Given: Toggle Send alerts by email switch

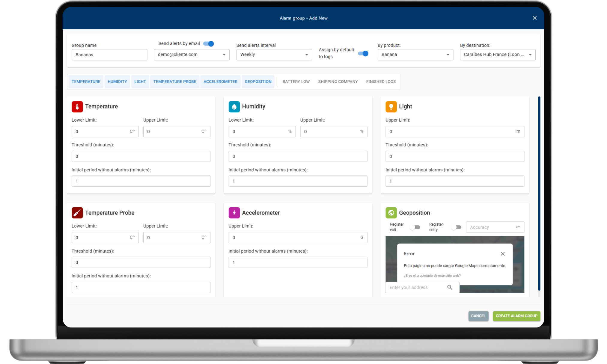Looking at the screenshot, I should 209,44.
